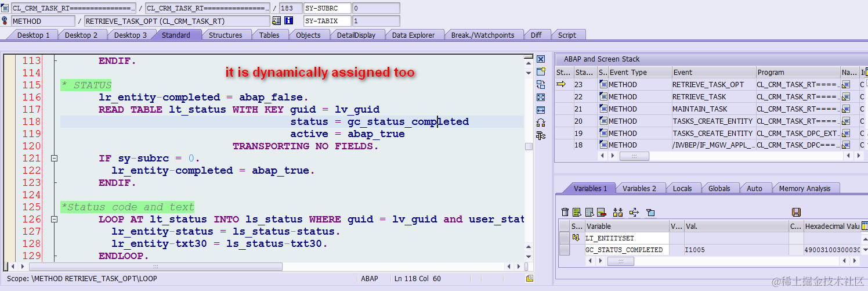Click the variables table horizontal scrollbar thumb
This screenshot has width=868, height=291.
pyautogui.click(x=620, y=261)
